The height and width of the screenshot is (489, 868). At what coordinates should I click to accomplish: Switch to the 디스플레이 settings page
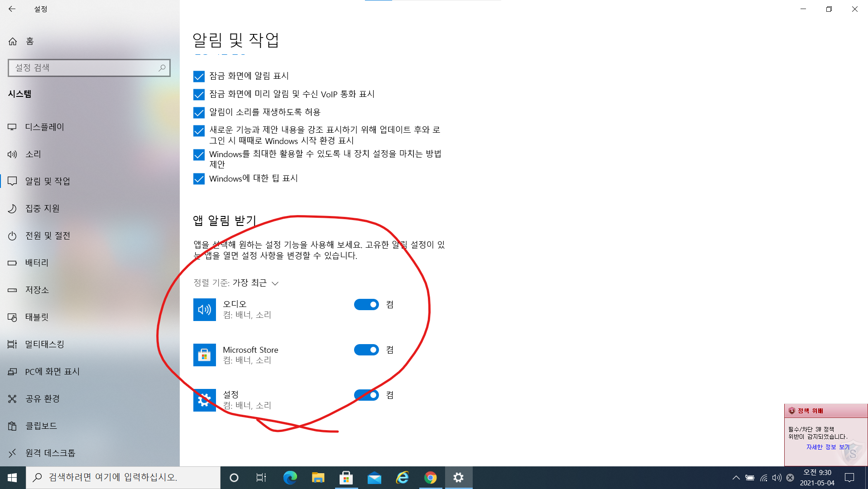pyautogui.click(x=44, y=127)
